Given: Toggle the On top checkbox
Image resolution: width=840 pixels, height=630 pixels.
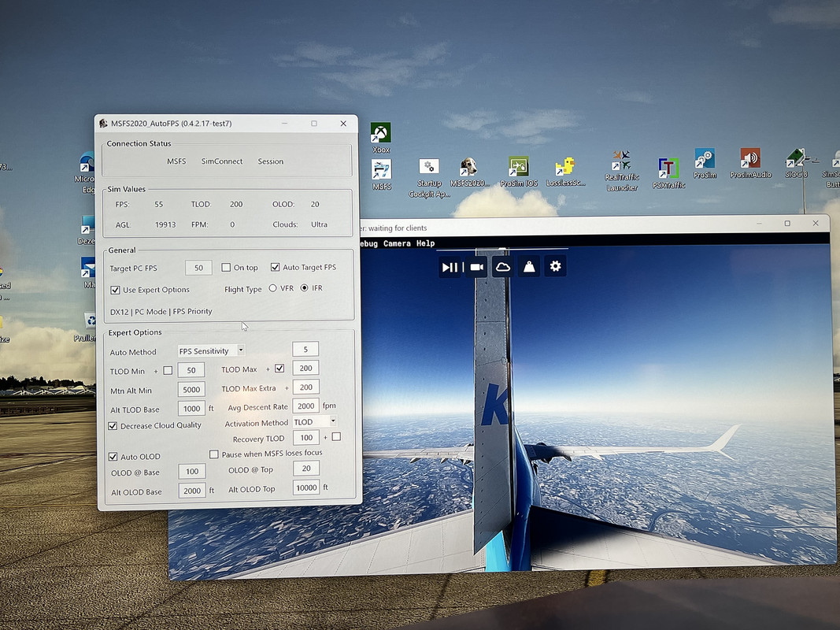Looking at the screenshot, I should 226,267.
